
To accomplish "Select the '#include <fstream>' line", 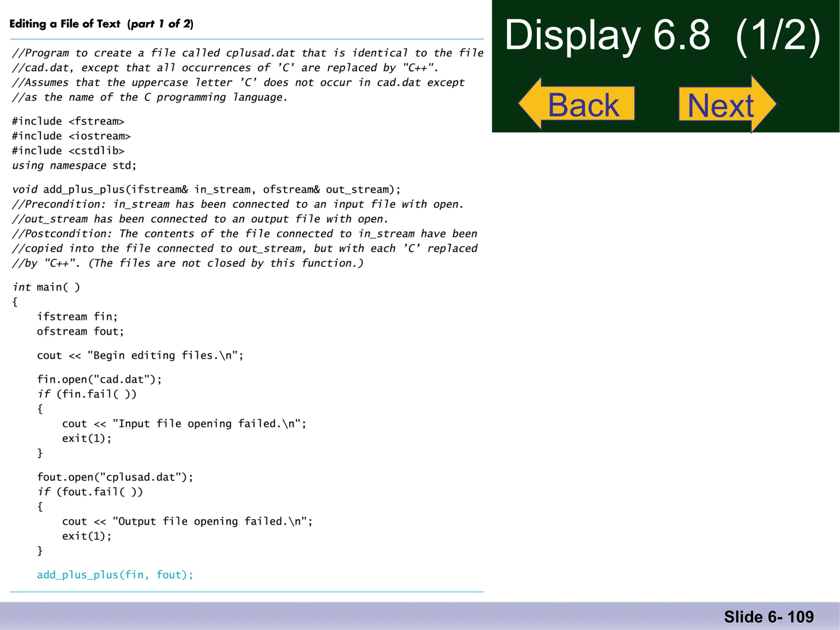I will click(68, 121).
